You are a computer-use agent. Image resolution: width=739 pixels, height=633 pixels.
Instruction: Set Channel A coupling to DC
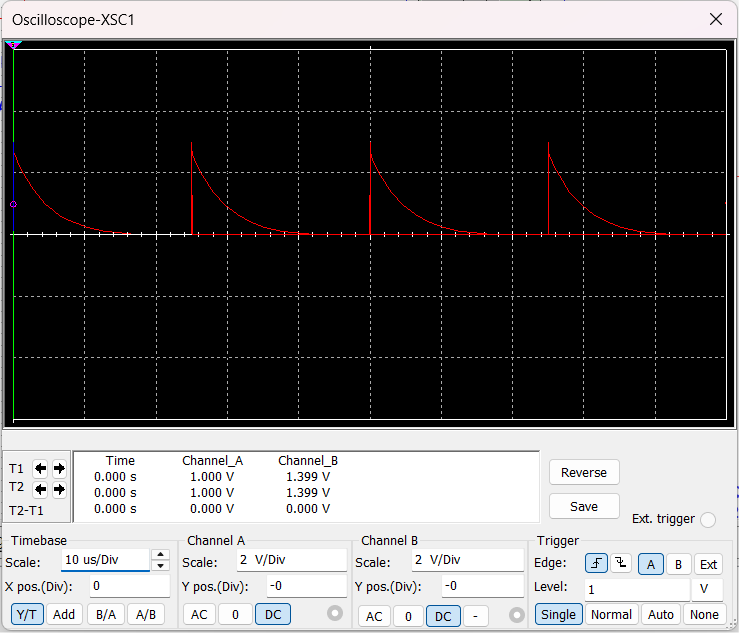(273, 614)
